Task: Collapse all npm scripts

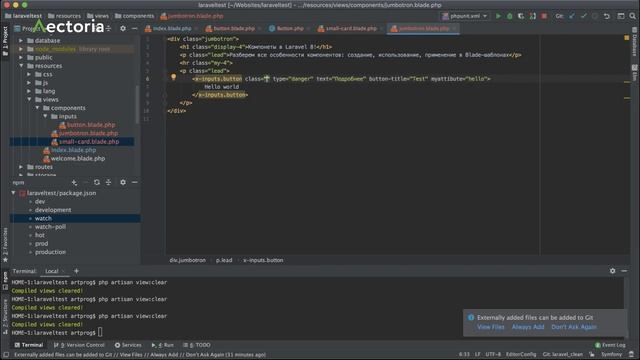Action: tap(109, 182)
